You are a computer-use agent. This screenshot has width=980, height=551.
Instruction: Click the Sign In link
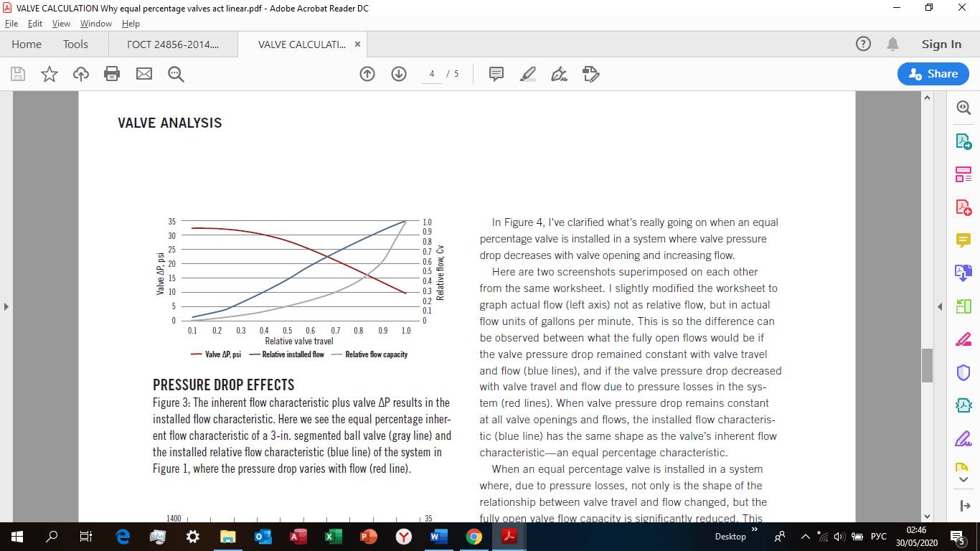pos(941,44)
